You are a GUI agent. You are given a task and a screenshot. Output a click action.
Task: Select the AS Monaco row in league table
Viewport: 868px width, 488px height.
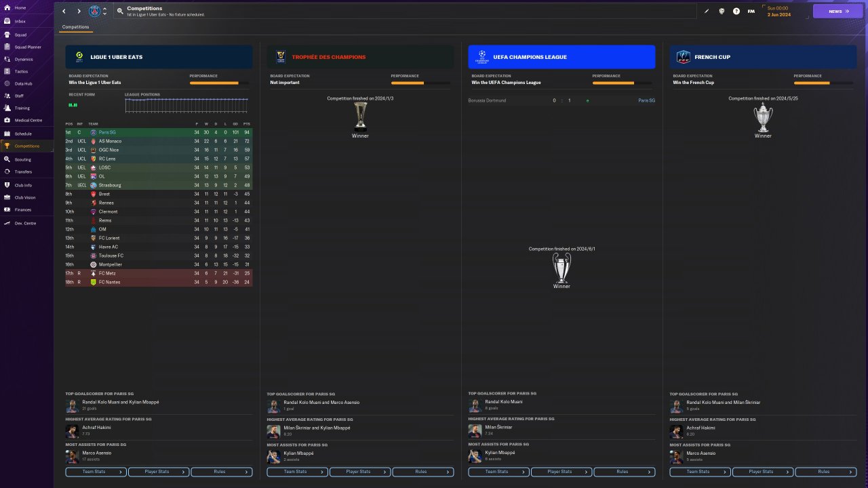point(159,141)
